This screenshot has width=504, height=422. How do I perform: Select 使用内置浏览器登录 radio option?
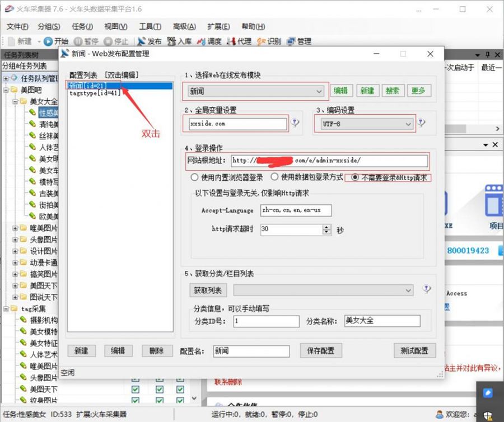(195, 177)
